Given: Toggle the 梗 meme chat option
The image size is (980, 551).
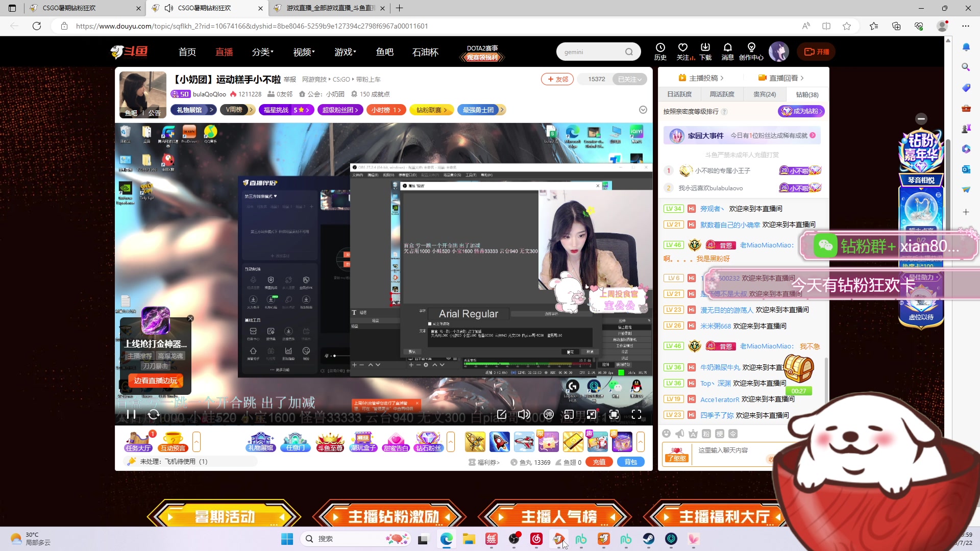Looking at the screenshot, I should tap(719, 434).
